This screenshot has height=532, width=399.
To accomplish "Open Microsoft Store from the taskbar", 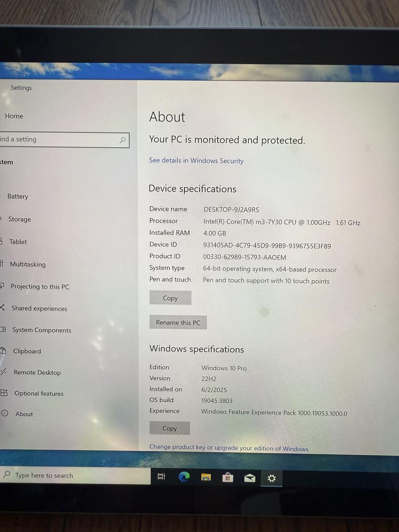I will (x=228, y=477).
